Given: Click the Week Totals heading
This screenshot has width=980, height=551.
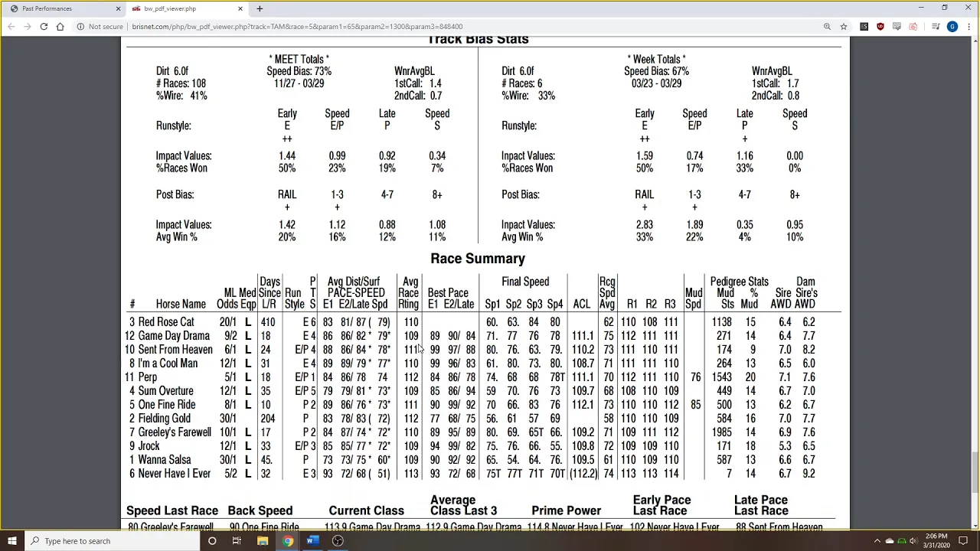Looking at the screenshot, I should tap(656, 59).
